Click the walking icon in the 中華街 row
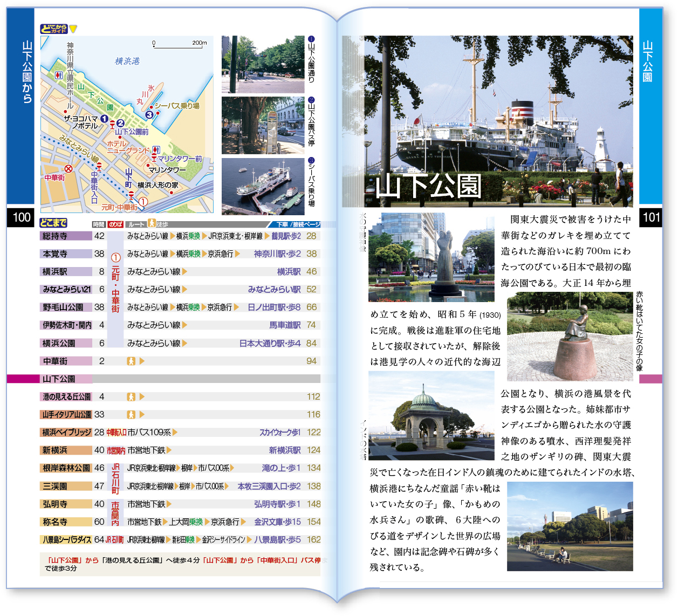 point(131,361)
